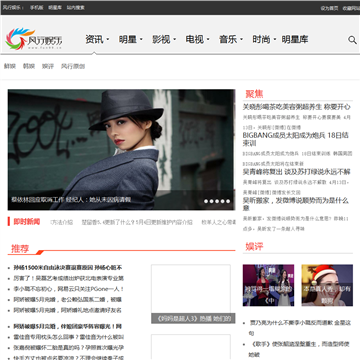Open the Santa hat thumbnail under 娱评
Screen dimensions: 360x360
click(x=327, y=285)
